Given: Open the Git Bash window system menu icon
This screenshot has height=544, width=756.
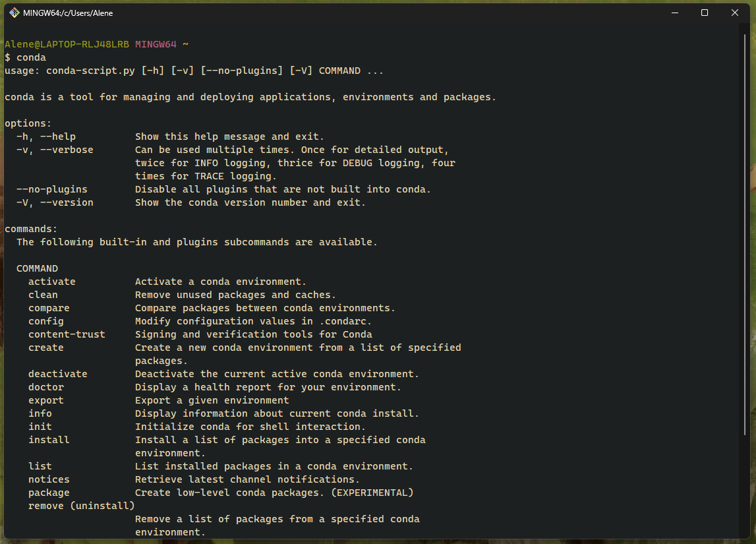Looking at the screenshot, I should pyautogui.click(x=14, y=12).
